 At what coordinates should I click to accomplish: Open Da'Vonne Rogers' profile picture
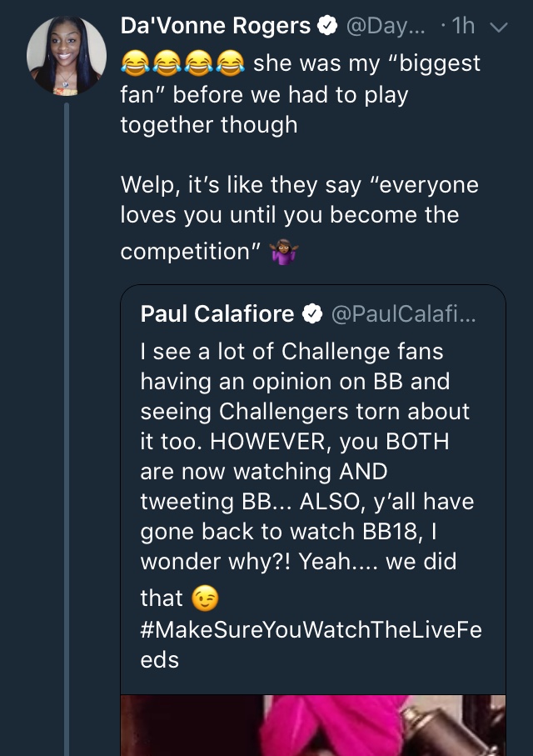tap(67, 57)
